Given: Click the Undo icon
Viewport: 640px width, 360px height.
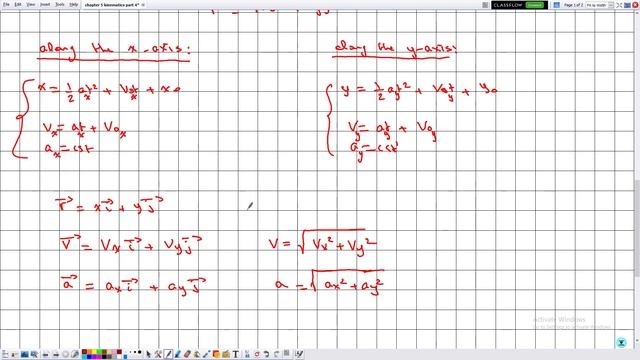Looking at the screenshot, I should (x=267, y=354).
